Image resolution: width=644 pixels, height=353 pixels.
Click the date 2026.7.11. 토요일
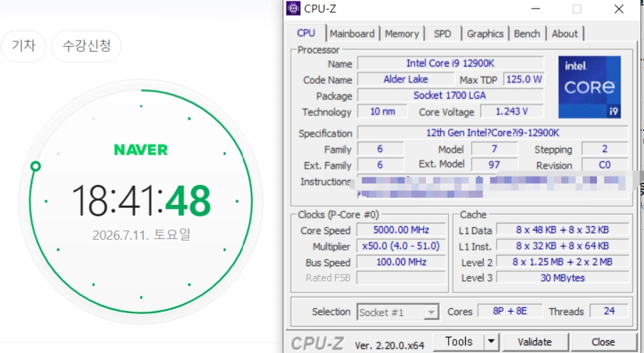tap(141, 235)
